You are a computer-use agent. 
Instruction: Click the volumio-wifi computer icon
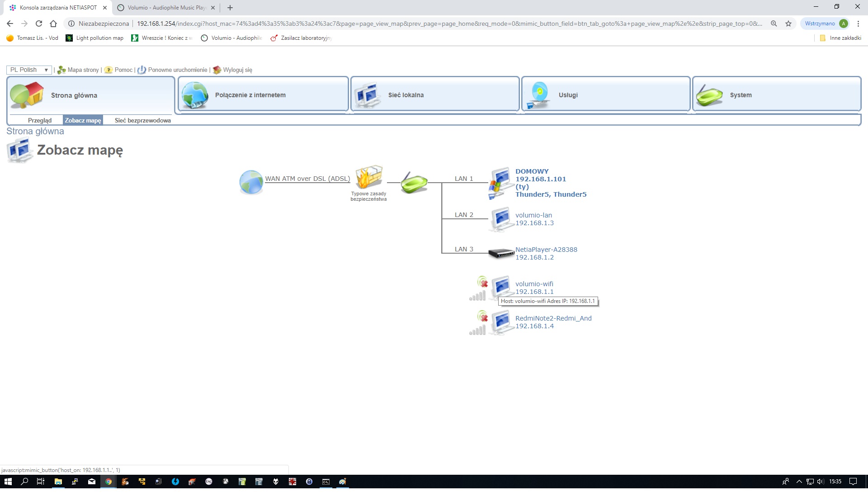click(501, 288)
